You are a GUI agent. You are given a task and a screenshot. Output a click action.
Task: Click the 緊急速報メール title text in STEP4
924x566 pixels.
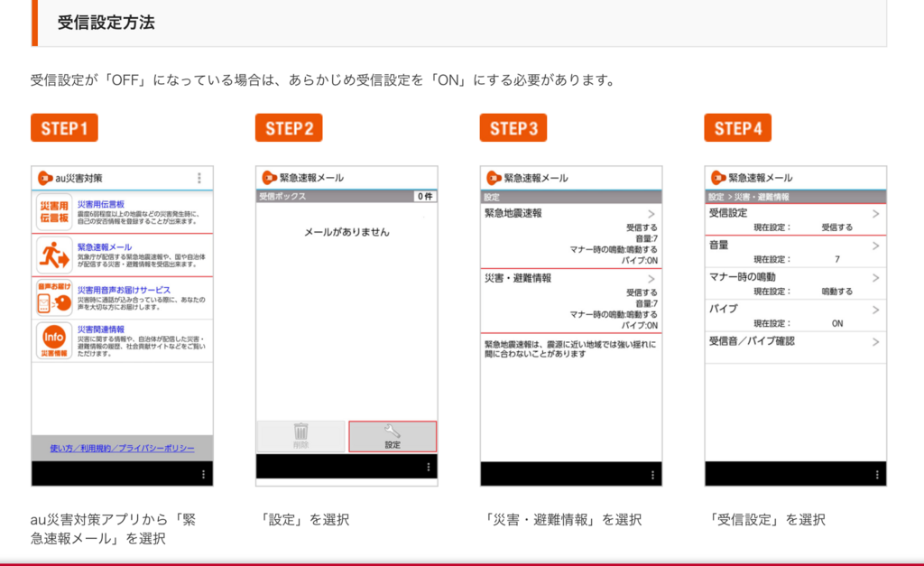tap(760, 178)
